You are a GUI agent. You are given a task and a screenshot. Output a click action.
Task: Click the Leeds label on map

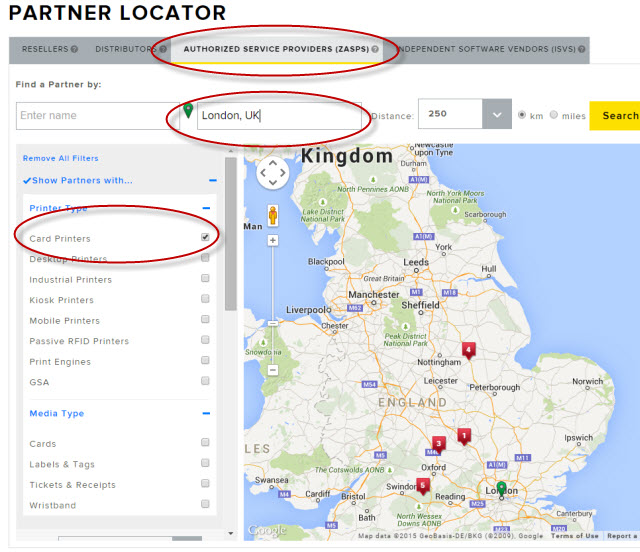(416, 262)
